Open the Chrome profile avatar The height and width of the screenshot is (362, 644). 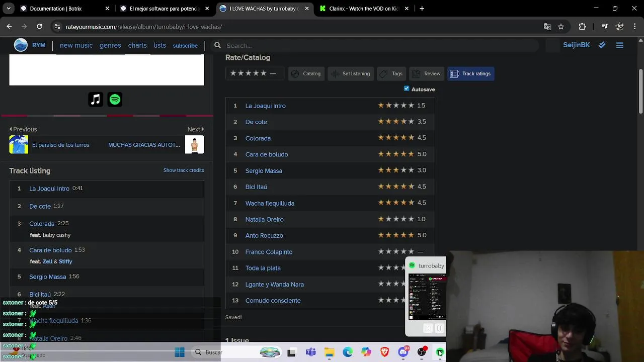(620, 27)
